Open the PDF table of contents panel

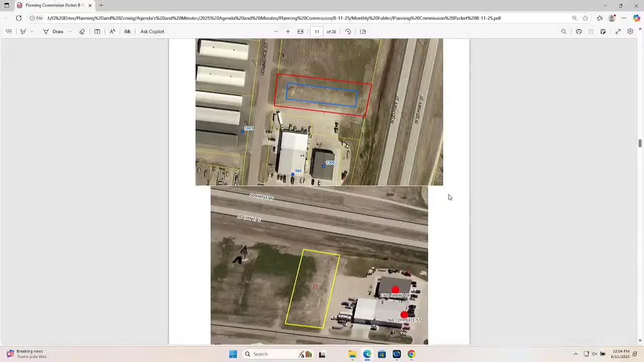(x=9, y=31)
